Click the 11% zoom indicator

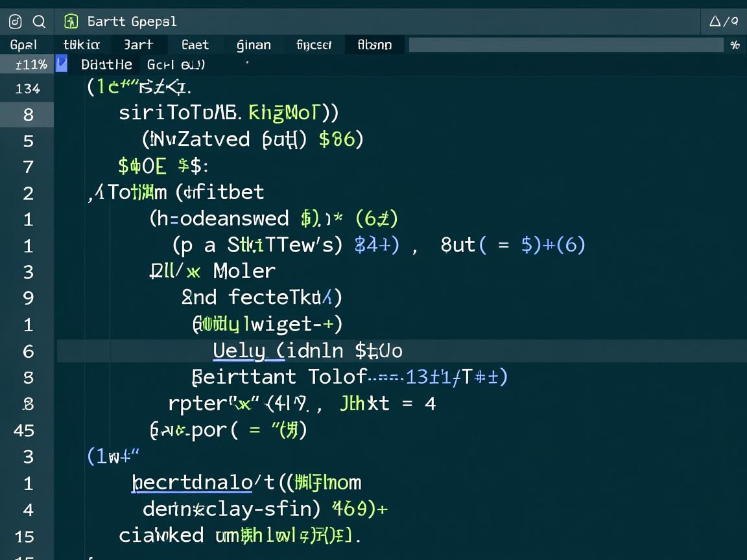coord(31,64)
